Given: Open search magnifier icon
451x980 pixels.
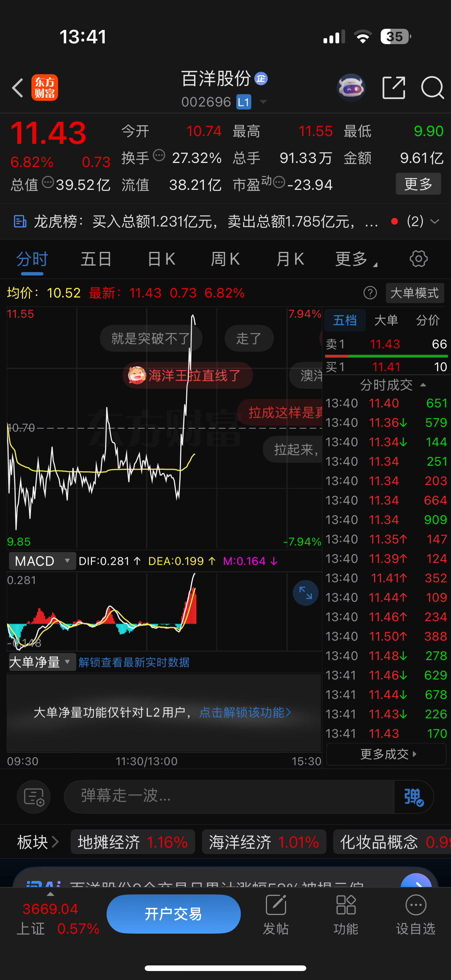Looking at the screenshot, I should pyautogui.click(x=433, y=87).
